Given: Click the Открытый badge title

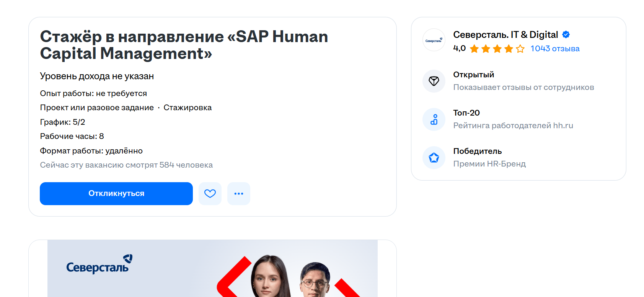Looking at the screenshot, I should pyautogui.click(x=474, y=75).
